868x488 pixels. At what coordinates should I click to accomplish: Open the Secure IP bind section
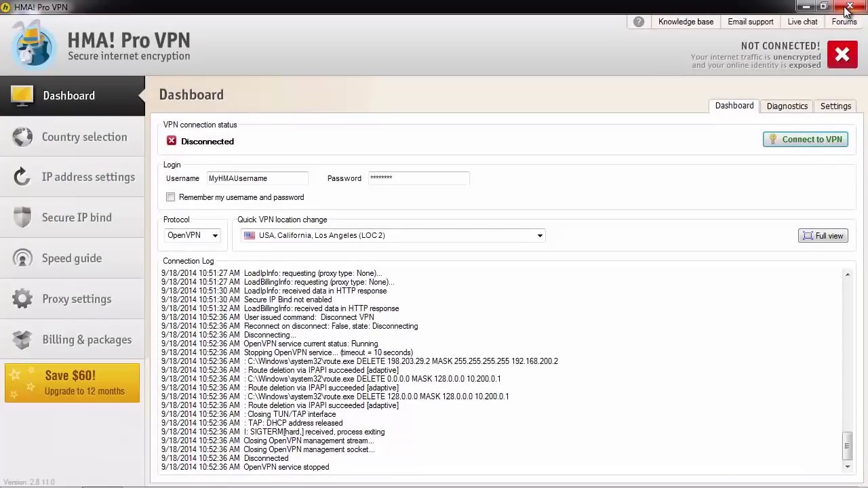pos(77,218)
